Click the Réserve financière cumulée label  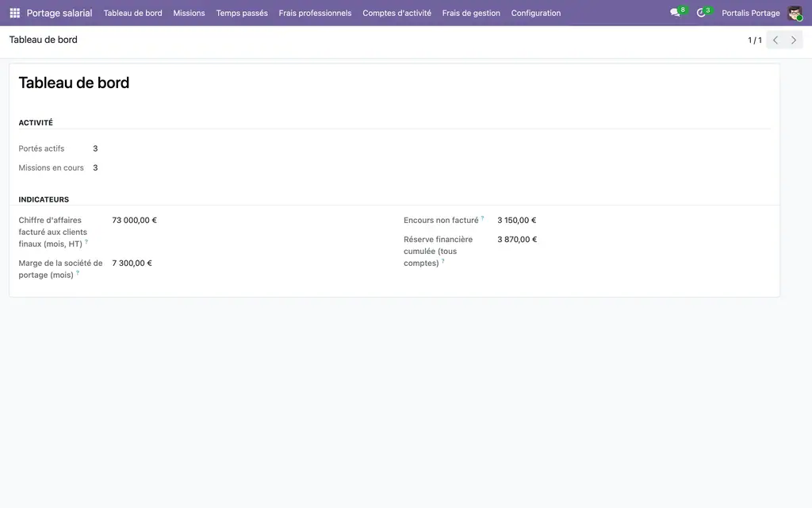click(x=438, y=252)
